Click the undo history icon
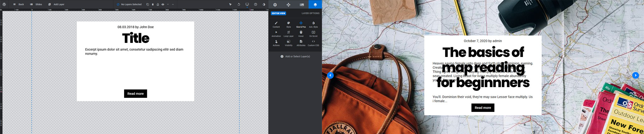The width and height of the screenshot is (644, 134). pos(239,4)
